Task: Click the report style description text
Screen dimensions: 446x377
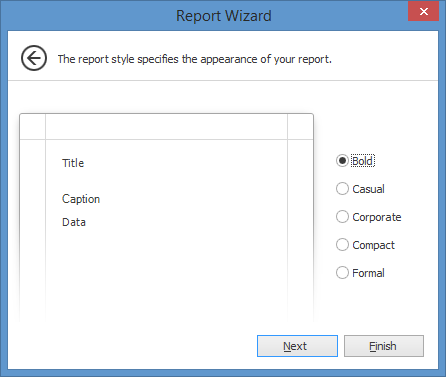Action: (x=195, y=59)
